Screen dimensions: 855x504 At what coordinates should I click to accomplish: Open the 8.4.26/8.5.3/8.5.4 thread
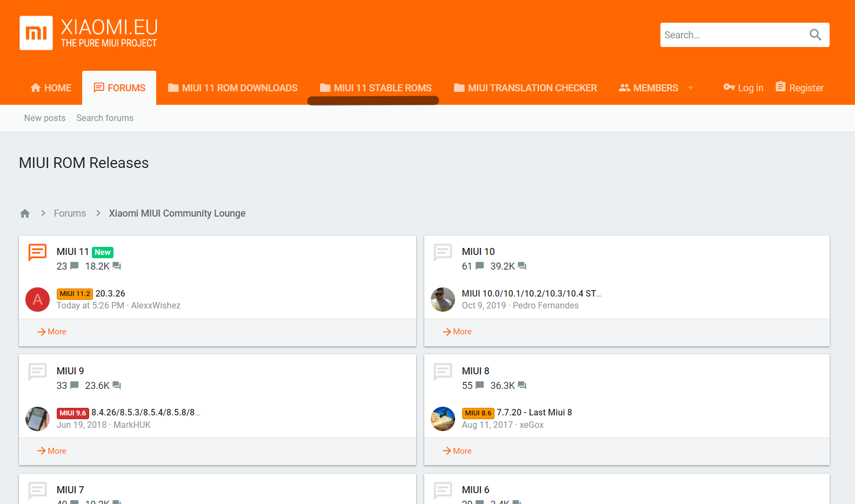tap(145, 412)
